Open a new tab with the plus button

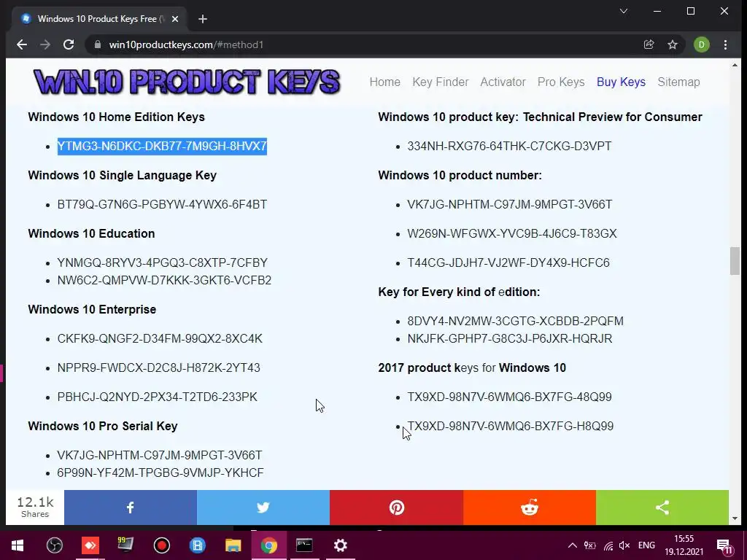203,19
